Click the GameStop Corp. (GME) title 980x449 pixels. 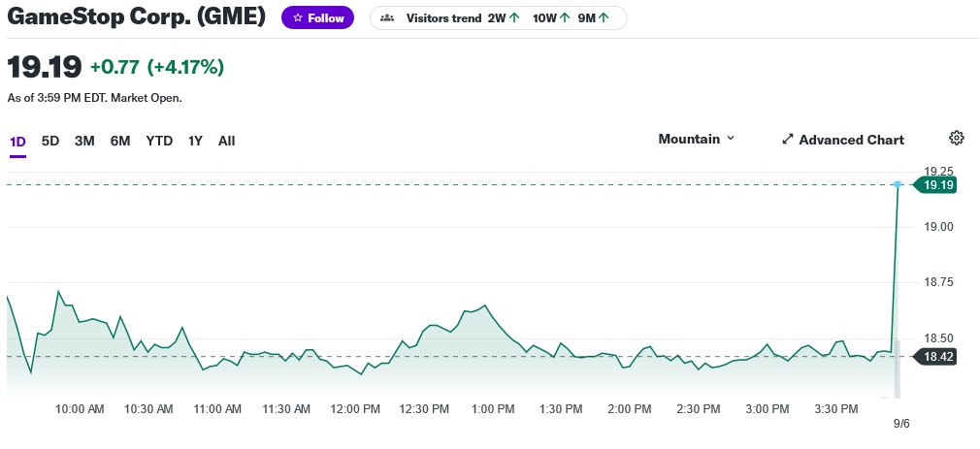point(136,16)
